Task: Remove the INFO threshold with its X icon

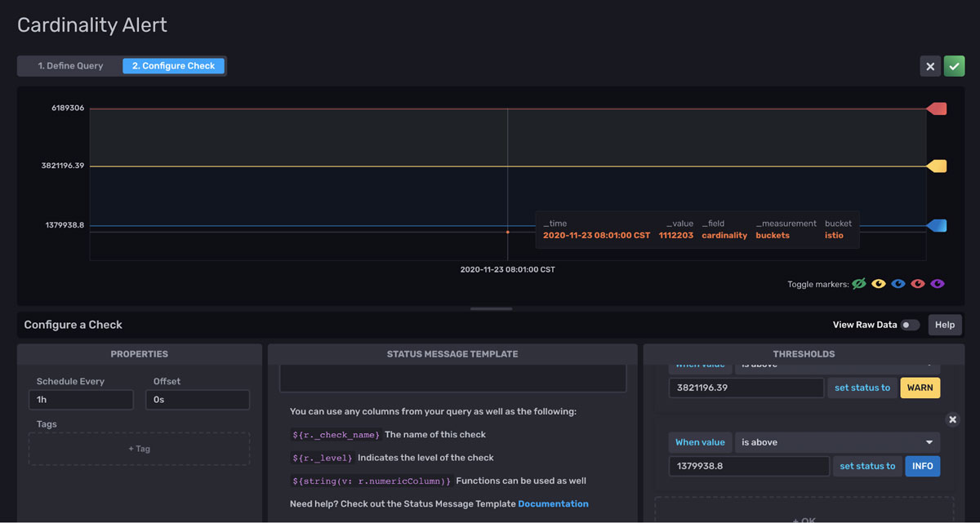Action: [x=952, y=419]
